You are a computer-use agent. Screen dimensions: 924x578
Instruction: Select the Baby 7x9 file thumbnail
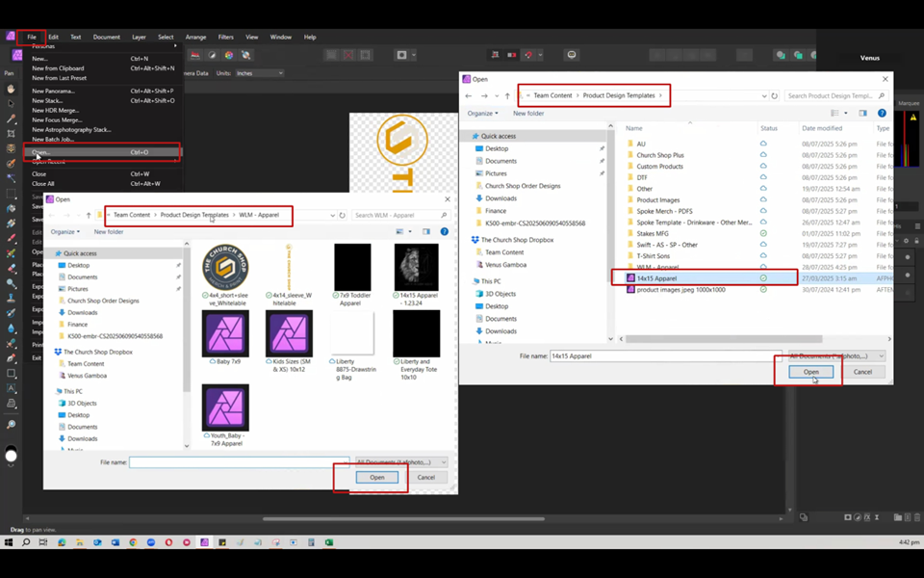pos(225,334)
